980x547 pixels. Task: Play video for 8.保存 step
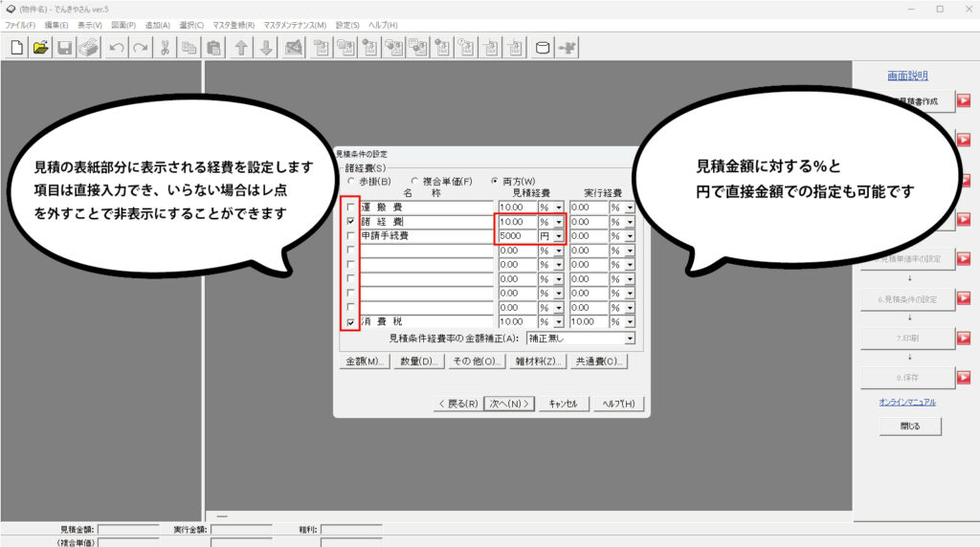coord(964,377)
